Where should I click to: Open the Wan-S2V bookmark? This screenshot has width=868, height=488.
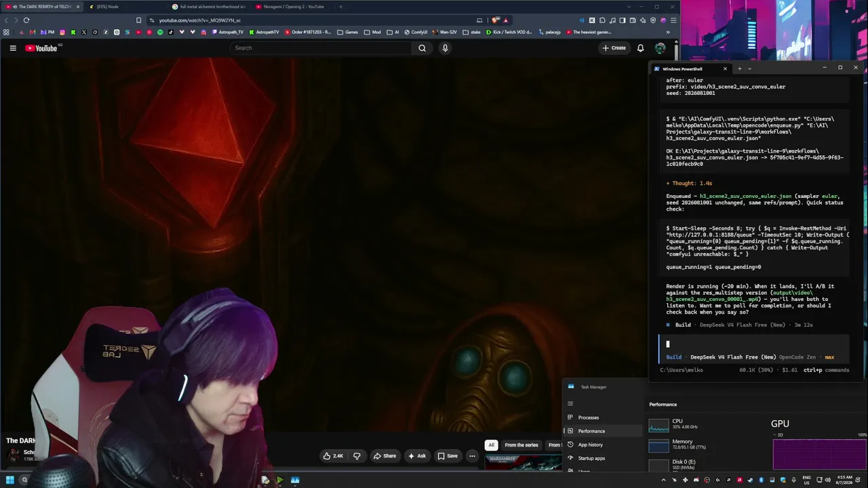tap(444, 32)
